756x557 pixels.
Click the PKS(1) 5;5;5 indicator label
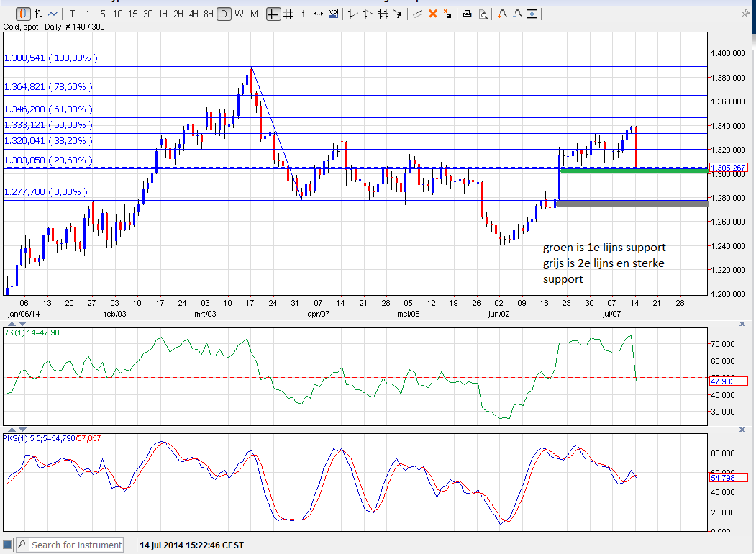click(52, 438)
